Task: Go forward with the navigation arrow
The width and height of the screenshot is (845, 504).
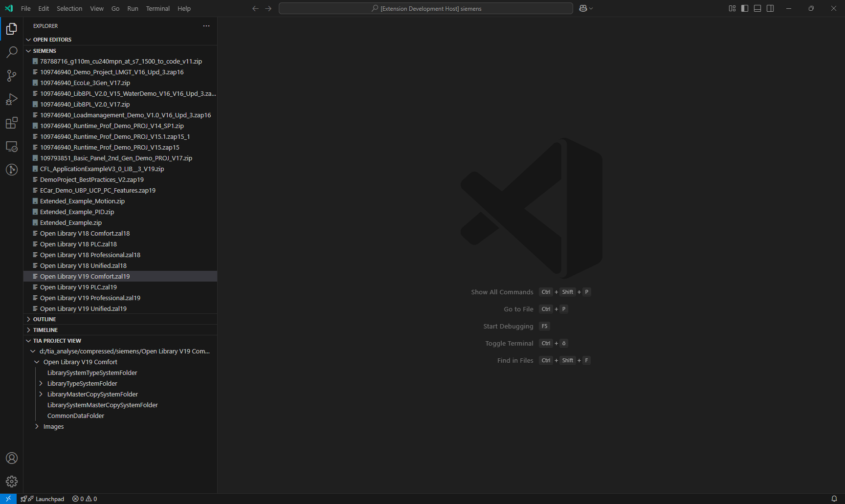Action: [x=268, y=8]
